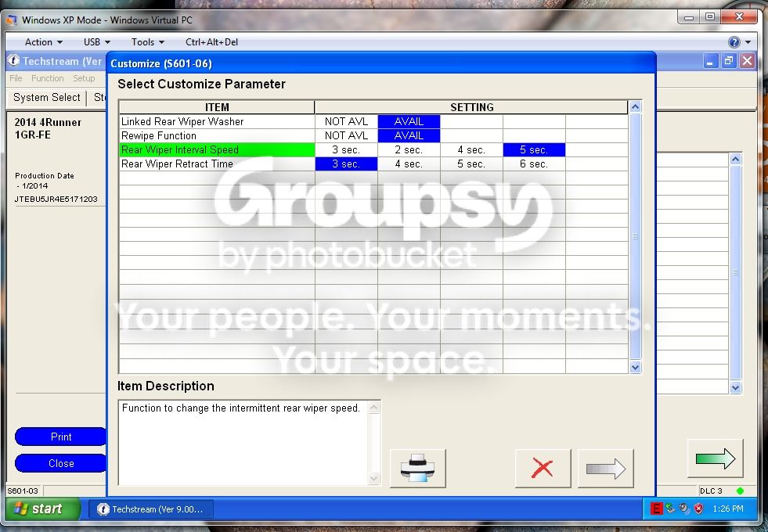The image size is (768, 532).
Task: Set Rear Wiper Interval Speed to 2 sec.
Action: 409,149
